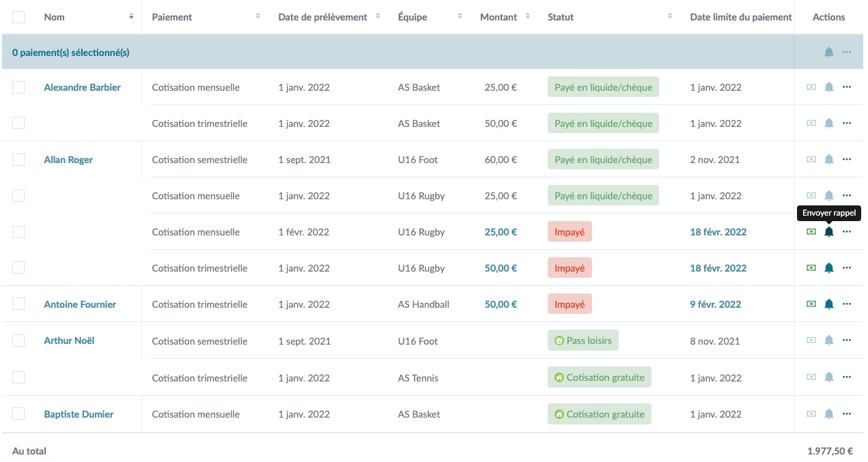Click the Montant column header
Image resolution: width=868 pixels, height=462 pixels.
tap(499, 17)
